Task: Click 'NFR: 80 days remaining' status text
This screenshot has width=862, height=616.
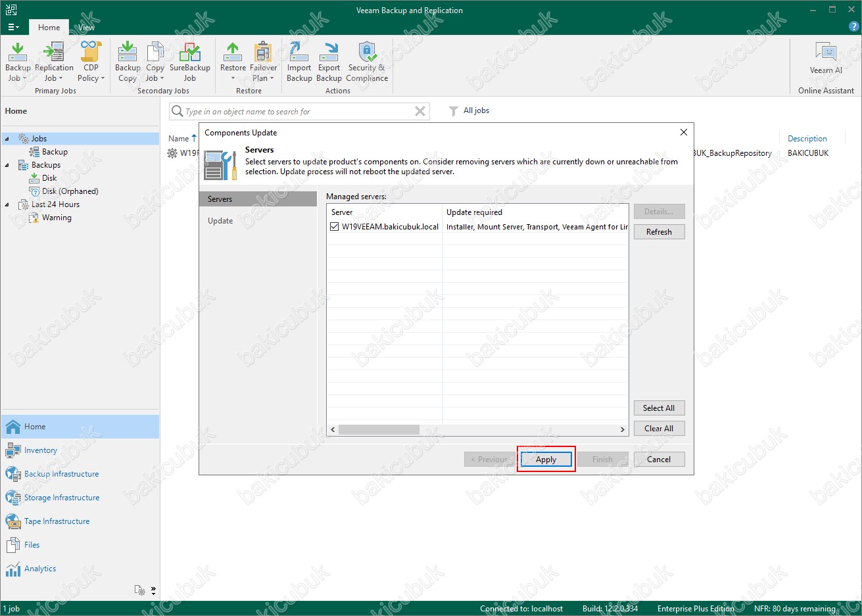Action: click(794, 609)
